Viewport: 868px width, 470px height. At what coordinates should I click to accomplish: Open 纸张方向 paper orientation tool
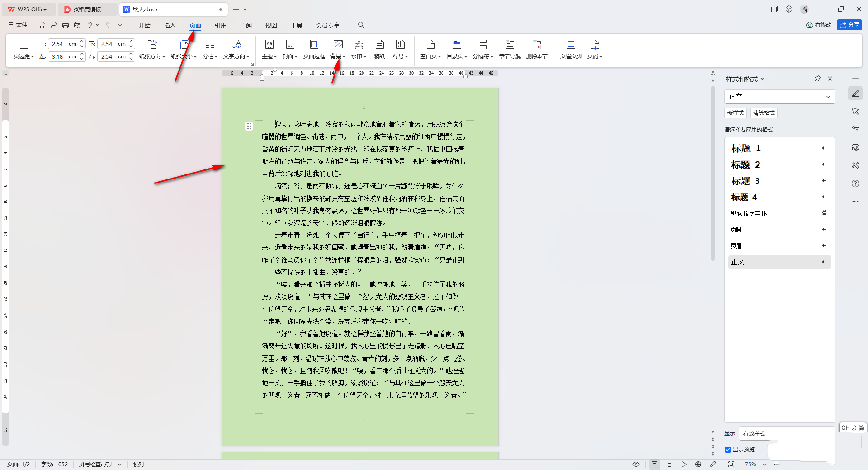click(x=152, y=49)
